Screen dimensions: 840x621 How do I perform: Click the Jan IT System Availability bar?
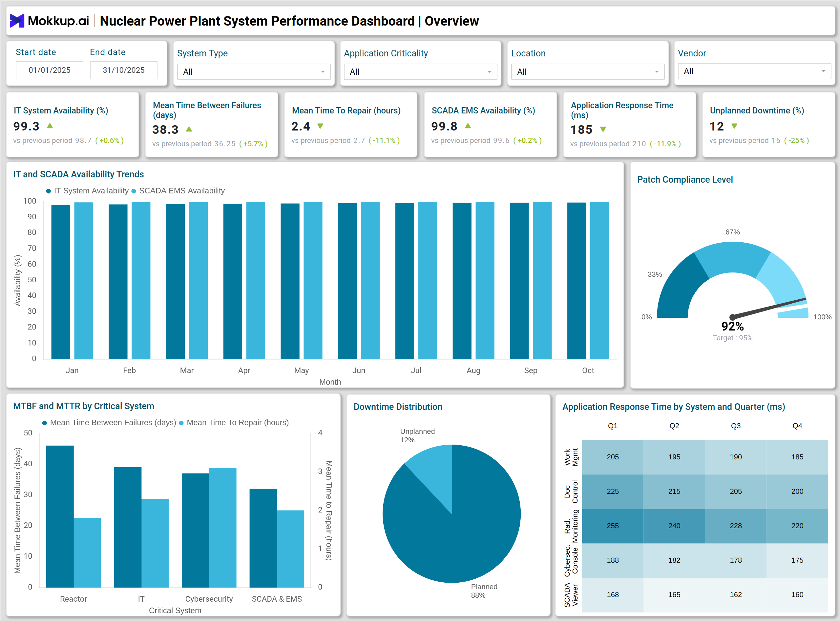61,282
